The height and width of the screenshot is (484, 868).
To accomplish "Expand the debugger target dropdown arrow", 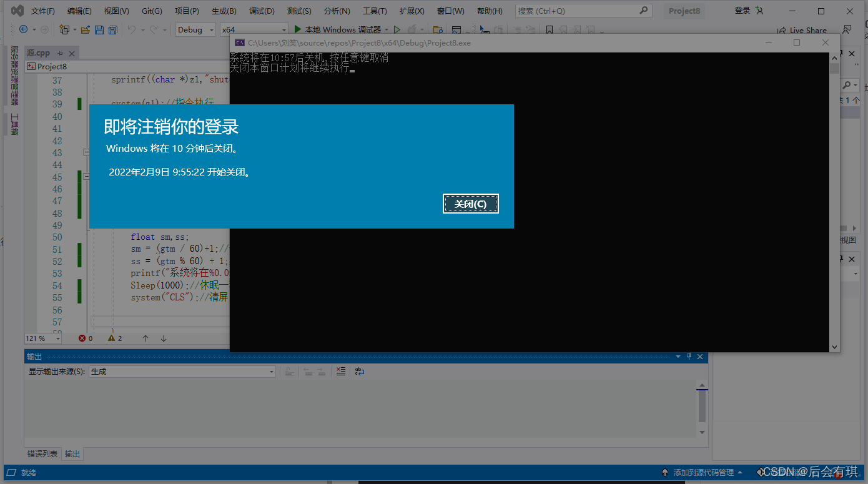I will pos(387,29).
